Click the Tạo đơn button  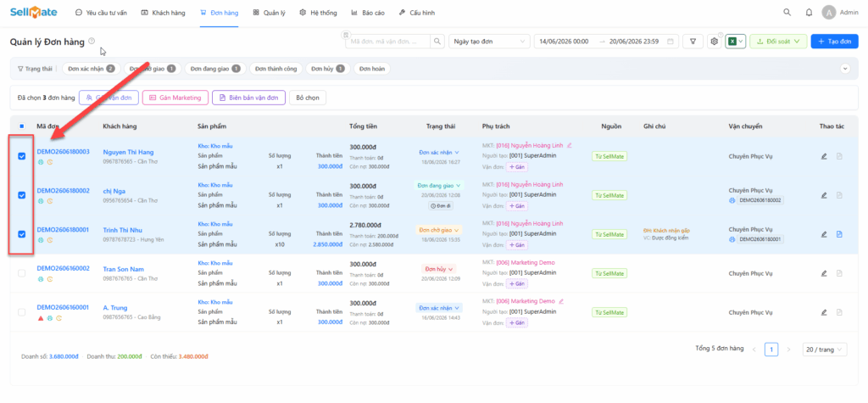(x=834, y=42)
